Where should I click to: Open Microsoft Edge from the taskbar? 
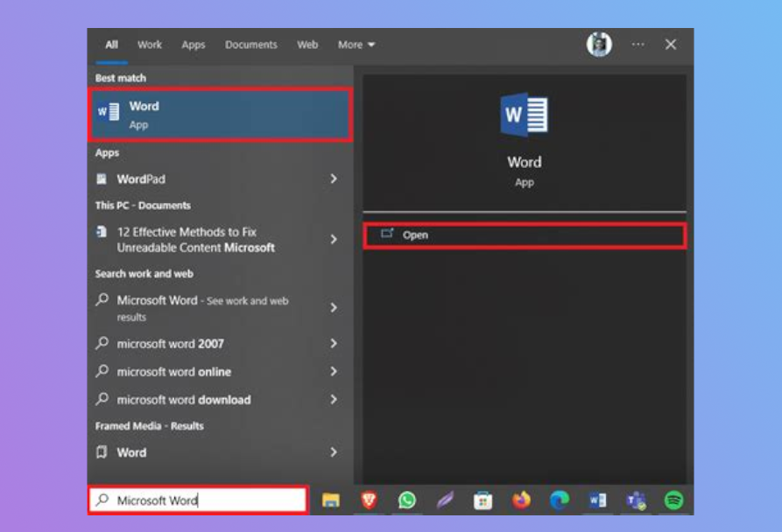pyautogui.click(x=560, y=500)
